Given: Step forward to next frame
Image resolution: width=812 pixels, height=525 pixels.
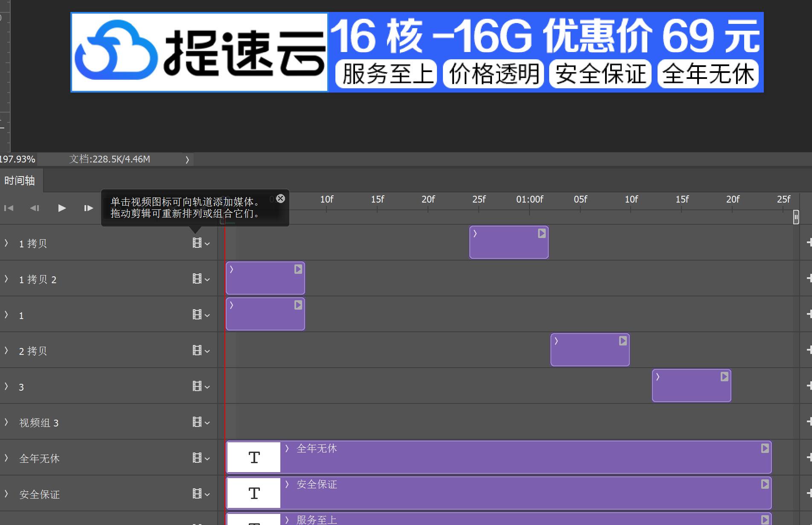Looking at the screenshot, I should (x=88, y=208).
